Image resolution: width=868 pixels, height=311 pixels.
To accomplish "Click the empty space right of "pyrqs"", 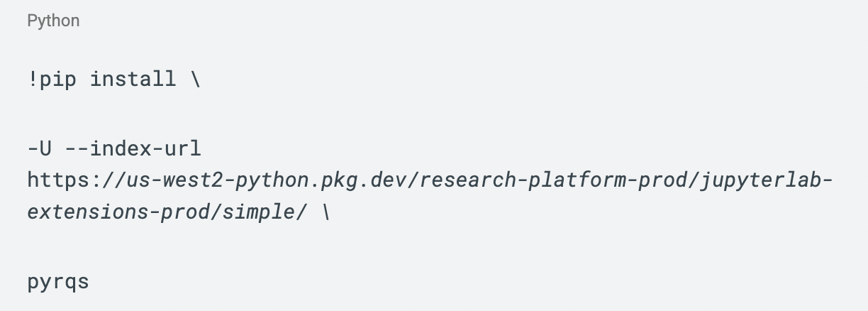I will pyautogui.click(x=425, y=282).
